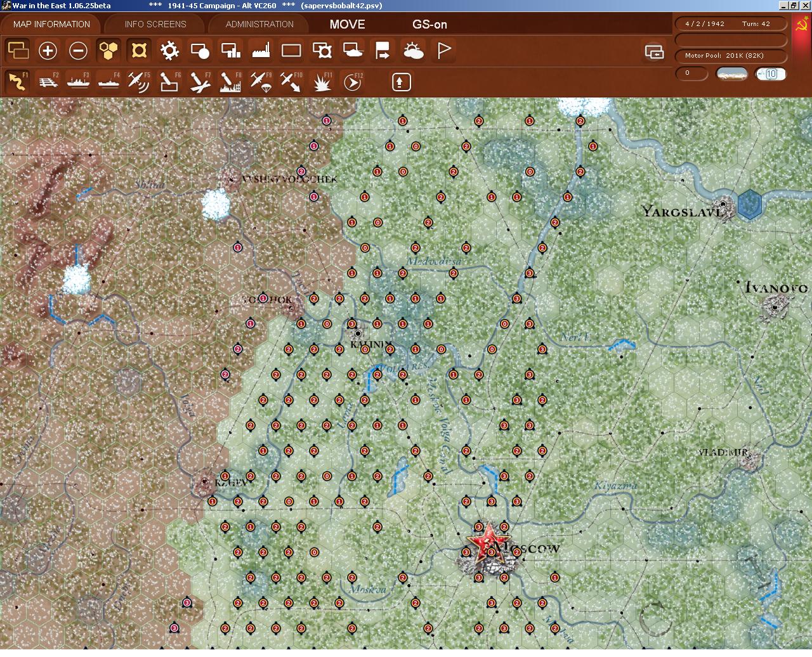812x657 pixels.
Task: Select the Torzhok town hex
Action: 292,308
